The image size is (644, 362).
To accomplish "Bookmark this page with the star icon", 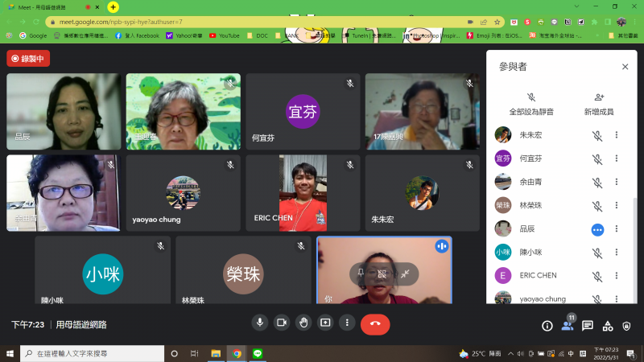I will [x=497, y=22].
